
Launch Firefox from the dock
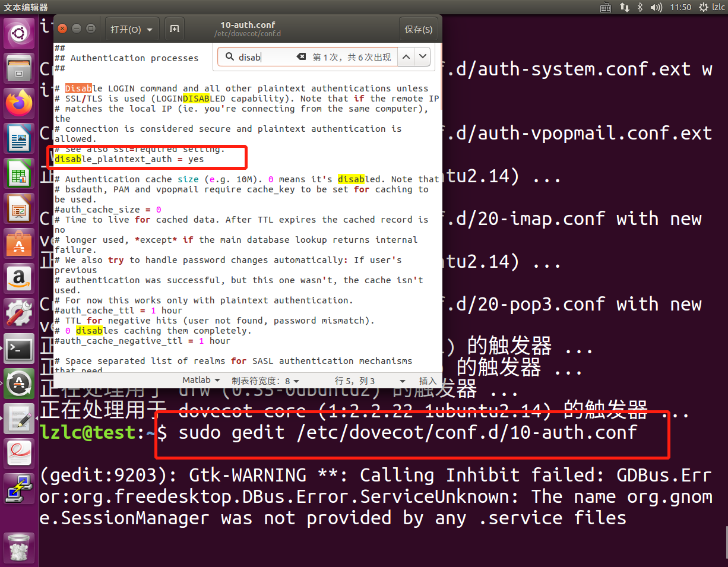[x=19, y=104]
